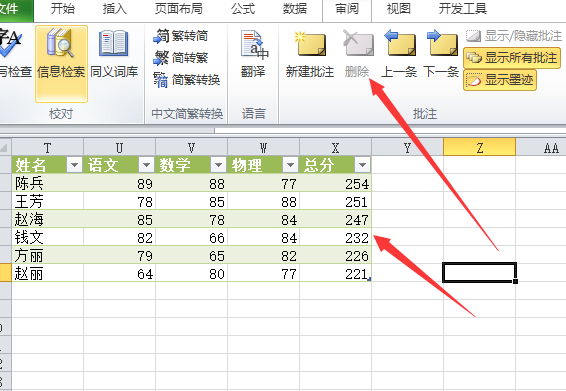This screenshot has height=391, width=566.
Task: Expand the 总分 column filter dropdown
Action: point(362,165)
